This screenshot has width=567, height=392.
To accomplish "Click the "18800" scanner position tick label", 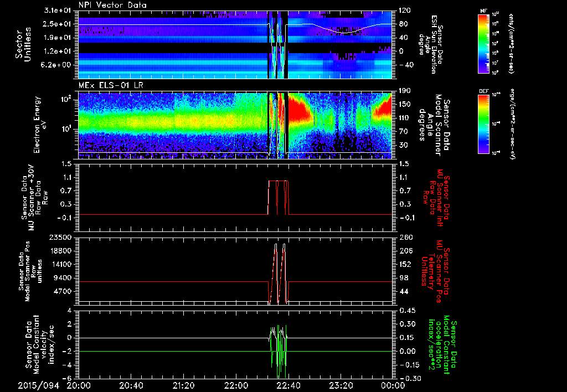I will [61, 251].
